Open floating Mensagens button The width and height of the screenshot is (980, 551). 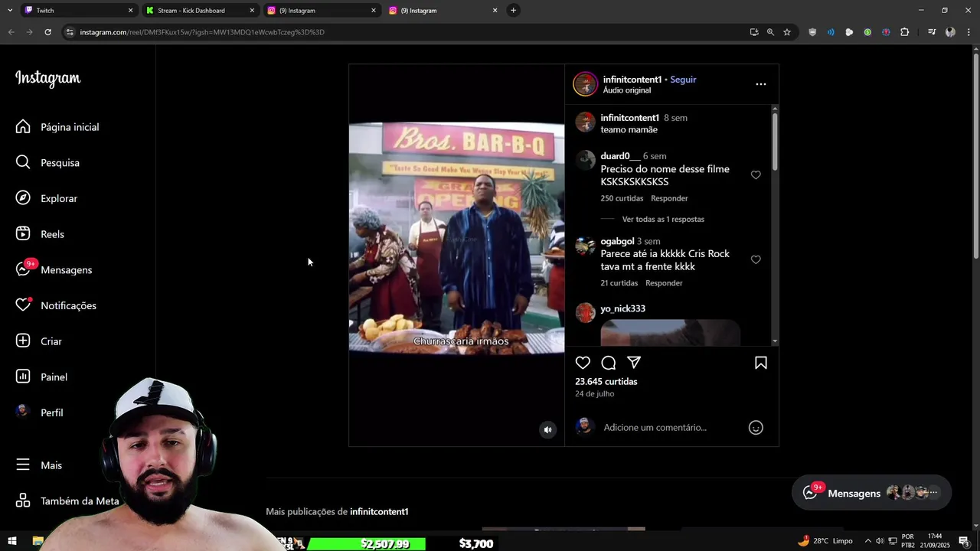[871, 493]
